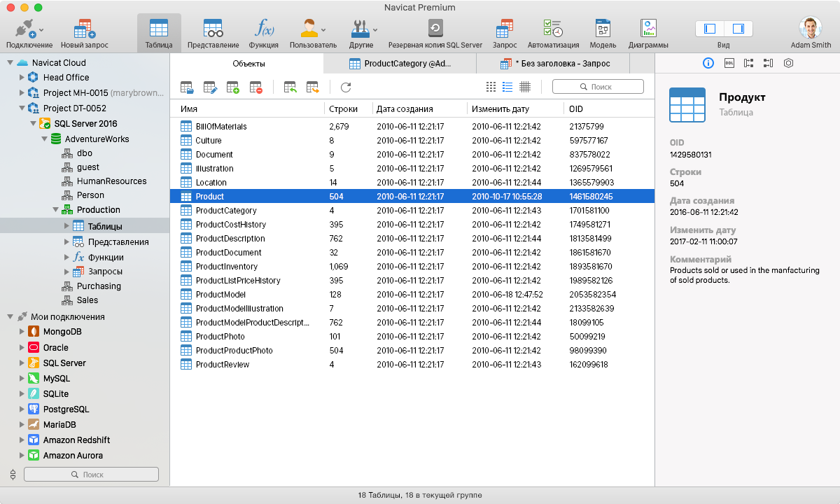The width and height of the screenshot is (840, 504).
Task: Expand the Представления tree node
Action: (66, 241)
